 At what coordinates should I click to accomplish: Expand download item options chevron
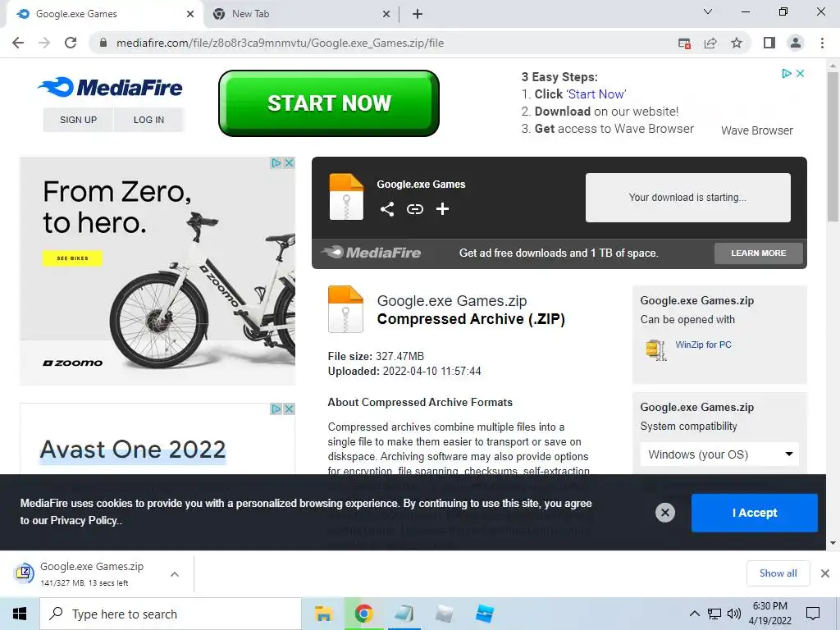coord(175,574)
